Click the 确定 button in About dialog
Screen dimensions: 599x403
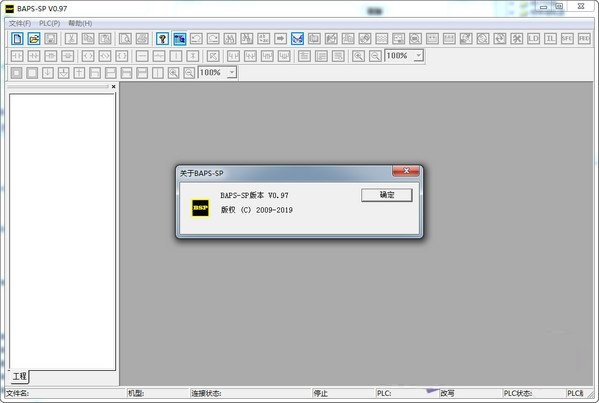pos(387,195)
